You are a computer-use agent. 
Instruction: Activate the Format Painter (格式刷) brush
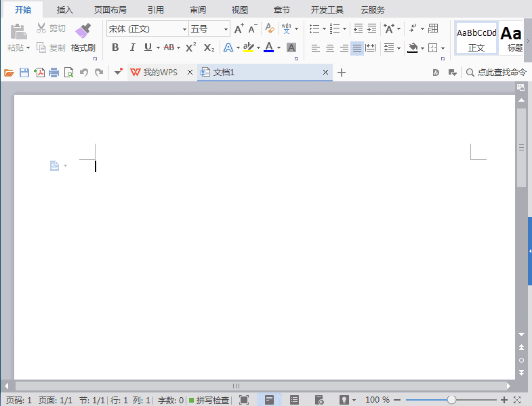pyautogui.click(x=83, y=31)
